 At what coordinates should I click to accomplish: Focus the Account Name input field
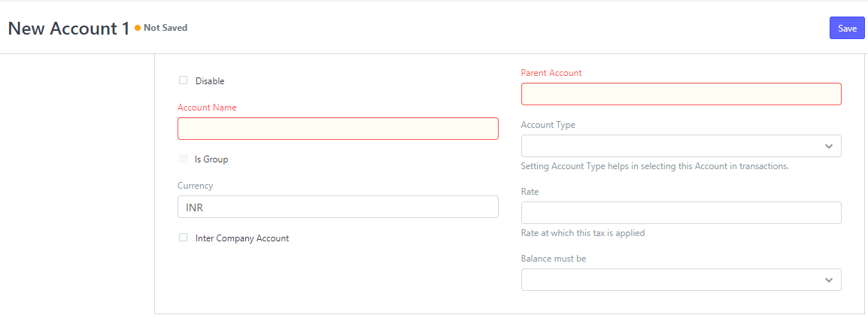tap(338, 129)
